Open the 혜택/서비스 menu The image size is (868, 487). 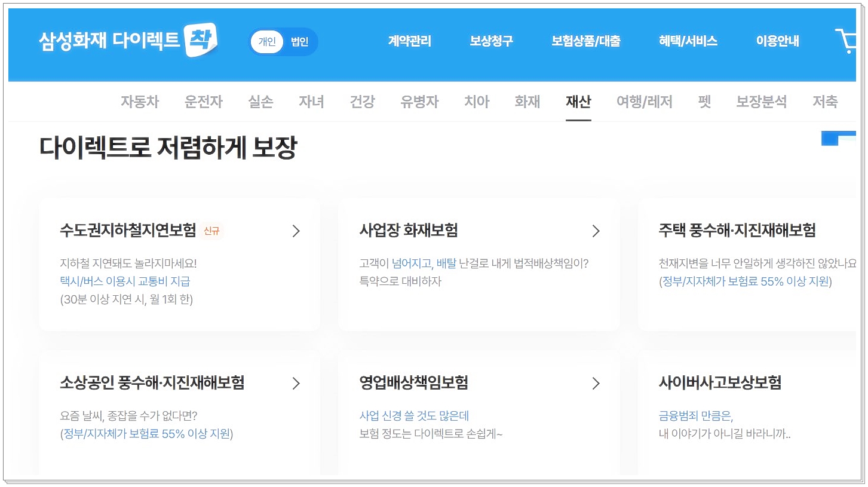point(688,41)
